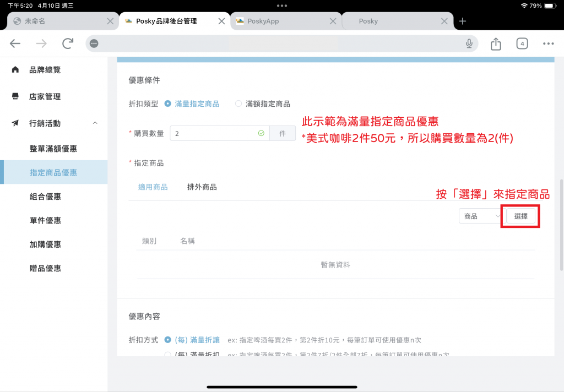Switch to the 適用商品 tab

tap(153, 187)
